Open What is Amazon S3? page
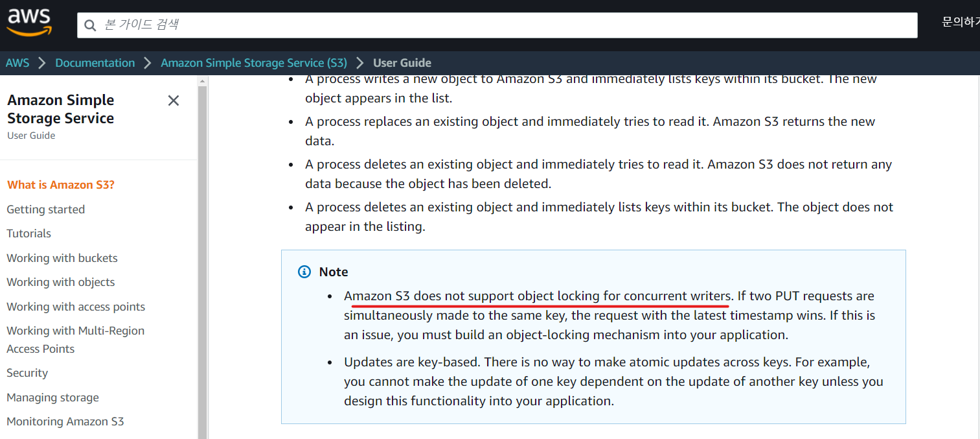Image resolution: width=980 pixels, height=439 pixels. click(x=61, y=185)
